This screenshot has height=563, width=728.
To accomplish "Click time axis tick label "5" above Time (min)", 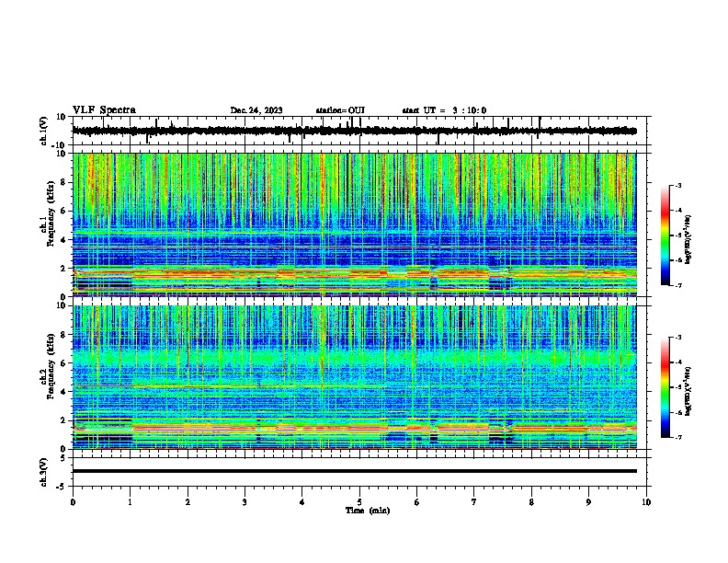I will pyautogui.click(x=359, y=502).
